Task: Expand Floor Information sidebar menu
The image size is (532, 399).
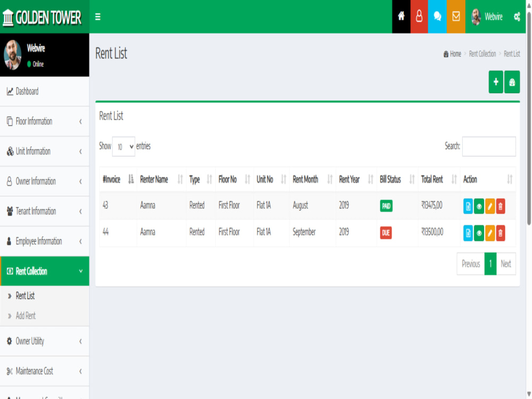Action: [45, 121]
